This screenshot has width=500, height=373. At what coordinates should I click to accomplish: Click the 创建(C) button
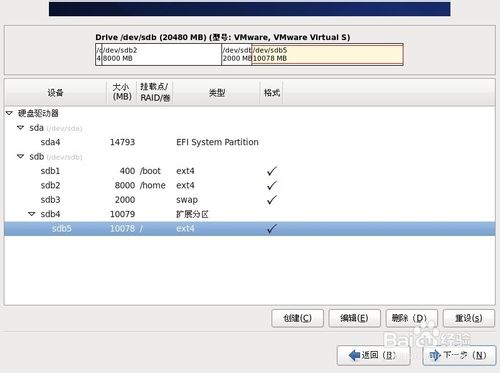(x=297, y=318)
